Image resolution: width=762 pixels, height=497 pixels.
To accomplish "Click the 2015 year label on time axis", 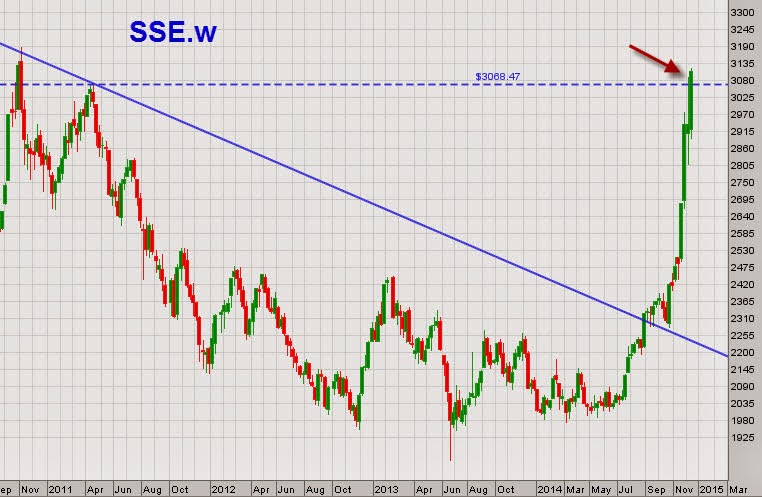I will coord(711,489).
